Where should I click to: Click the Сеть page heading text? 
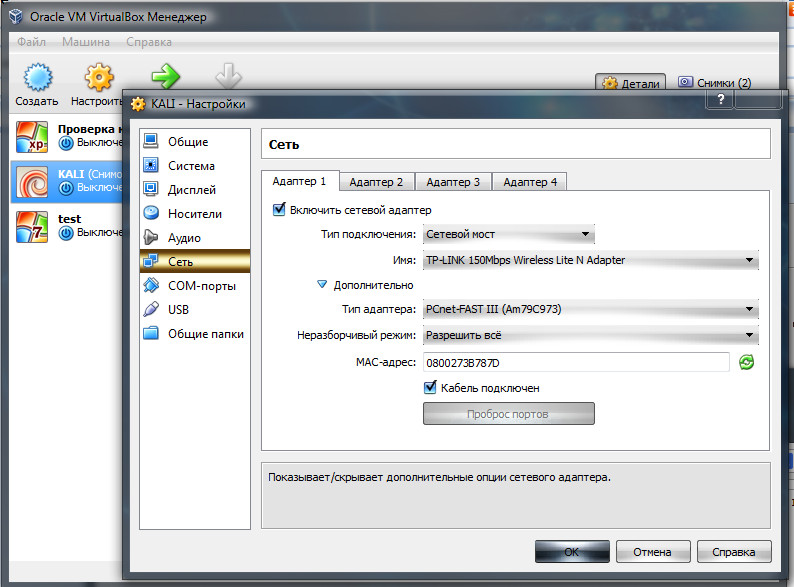284,144
